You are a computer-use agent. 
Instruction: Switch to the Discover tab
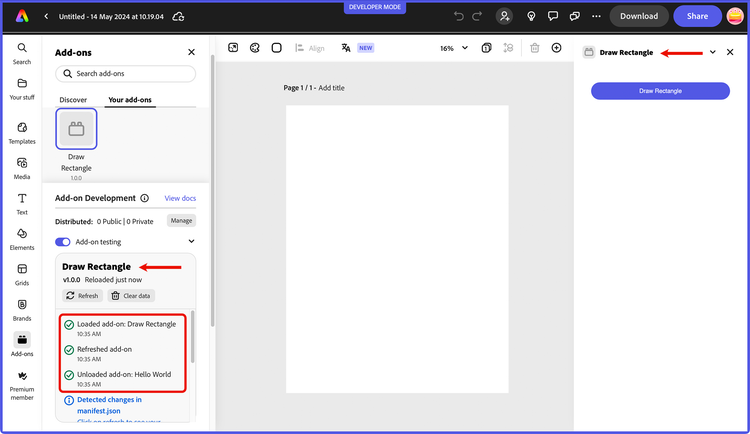click(73, 100)
